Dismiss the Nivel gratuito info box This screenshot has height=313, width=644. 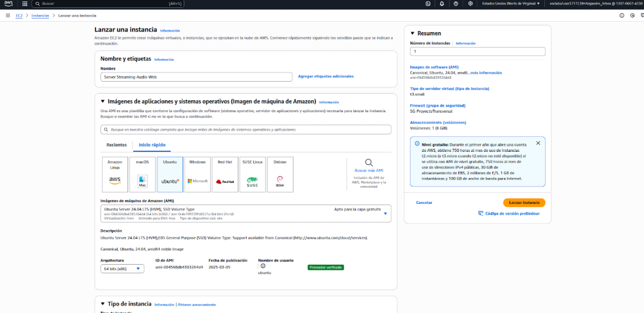[x=537, y=143]
